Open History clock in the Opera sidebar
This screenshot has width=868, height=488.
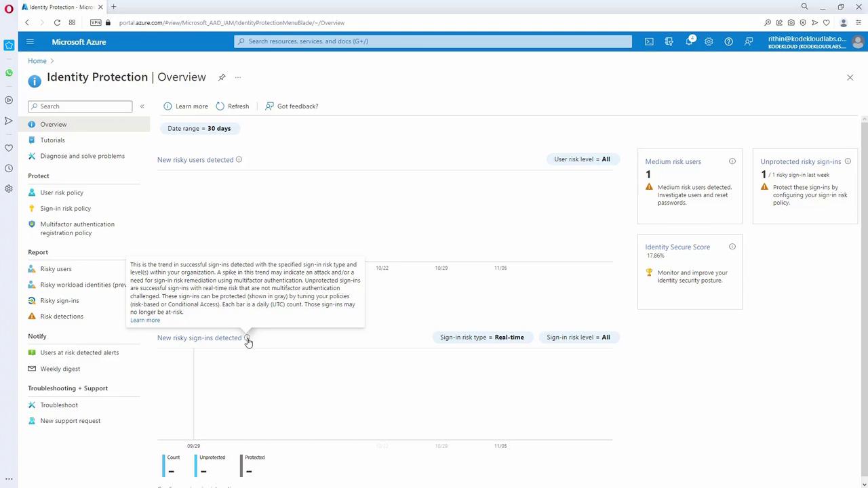pos(9,168)
